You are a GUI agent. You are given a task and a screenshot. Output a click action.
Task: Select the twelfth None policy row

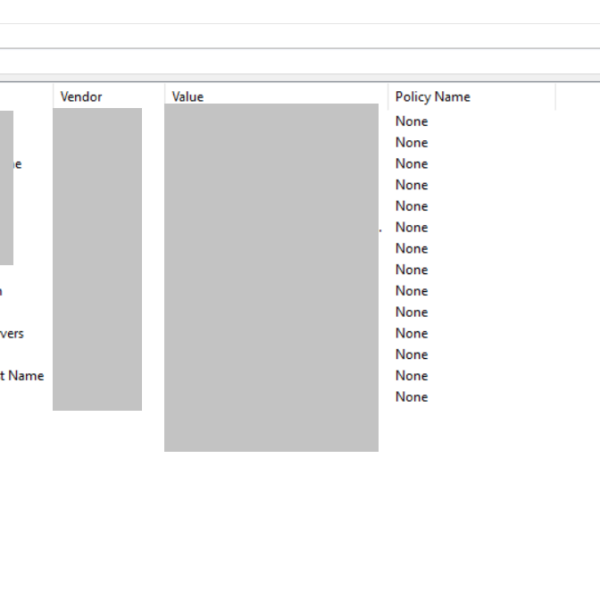point(411,355)
